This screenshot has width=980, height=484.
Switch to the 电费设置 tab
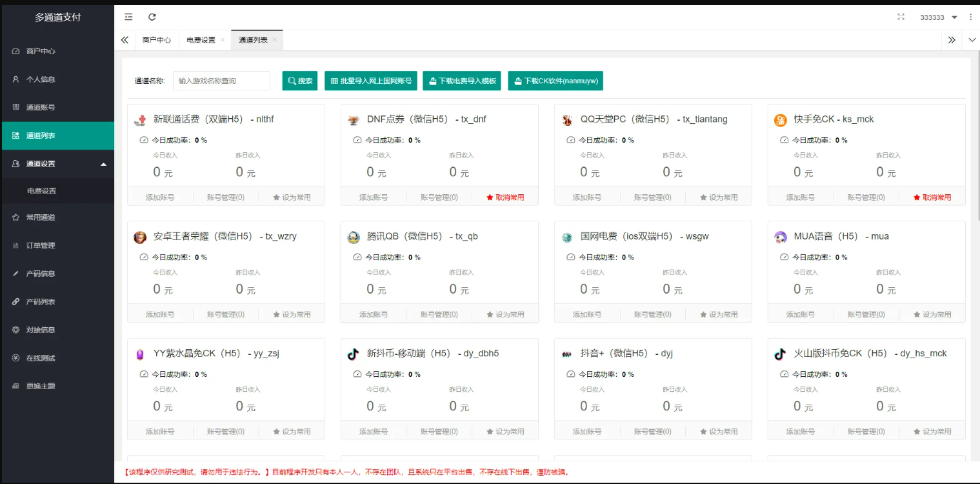click(x=202, y=39)
